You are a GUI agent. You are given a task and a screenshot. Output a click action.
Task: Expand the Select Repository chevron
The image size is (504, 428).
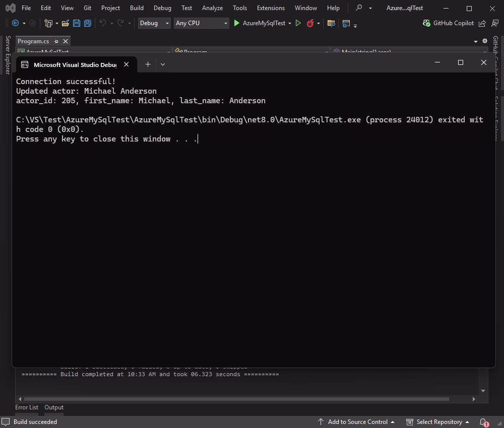(468, 422)
